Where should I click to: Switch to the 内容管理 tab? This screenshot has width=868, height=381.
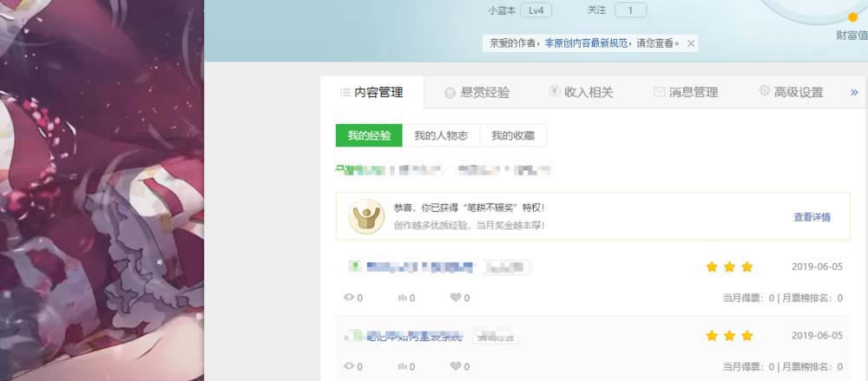[x=372, y=92]
